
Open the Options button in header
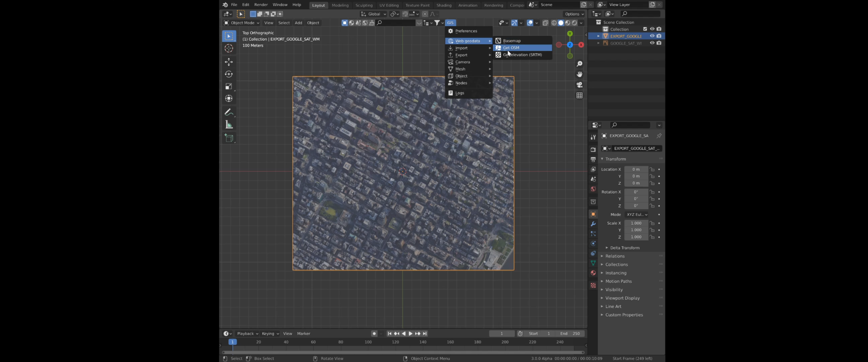[x=574, y=14]
